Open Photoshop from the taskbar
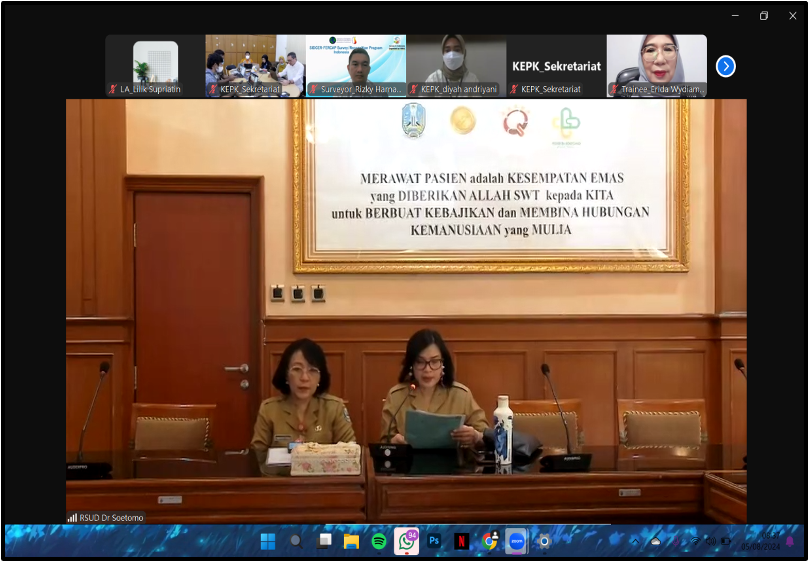 tap(434, 541)
